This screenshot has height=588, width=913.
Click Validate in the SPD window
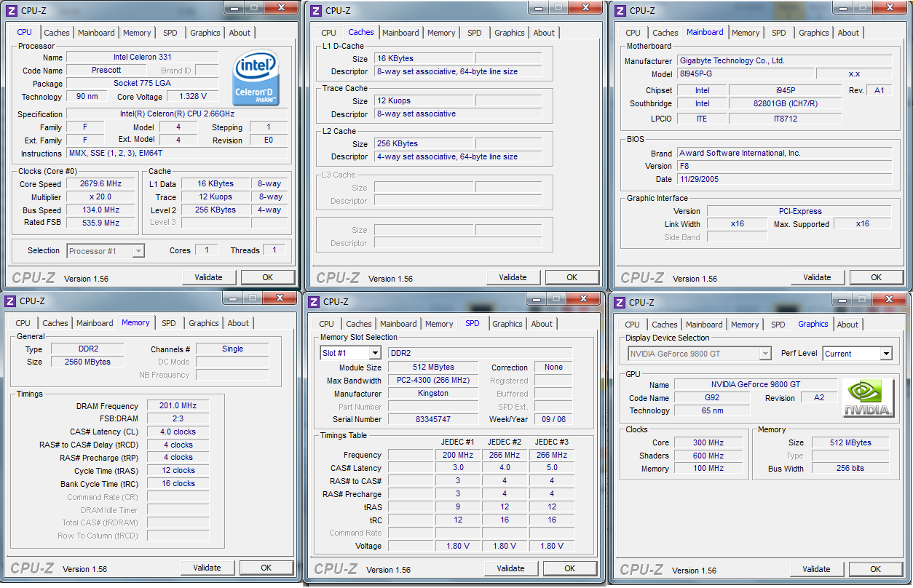click(x=511, y=568)
